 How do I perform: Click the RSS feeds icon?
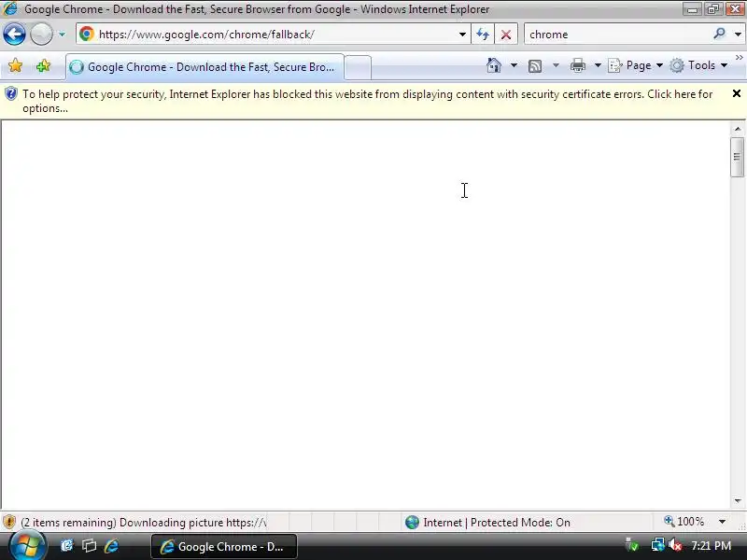point(535,65)
